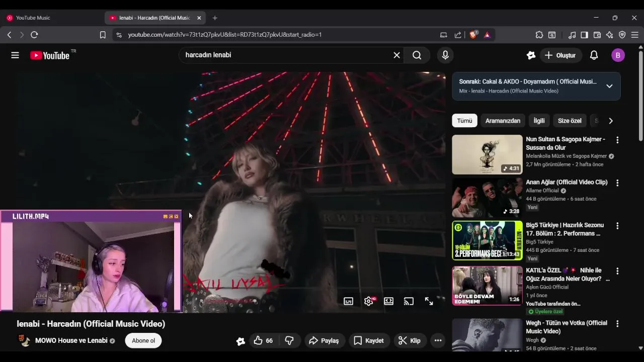Open Allame Official channel name
This screenshot has width=644, height=362.
542,191
